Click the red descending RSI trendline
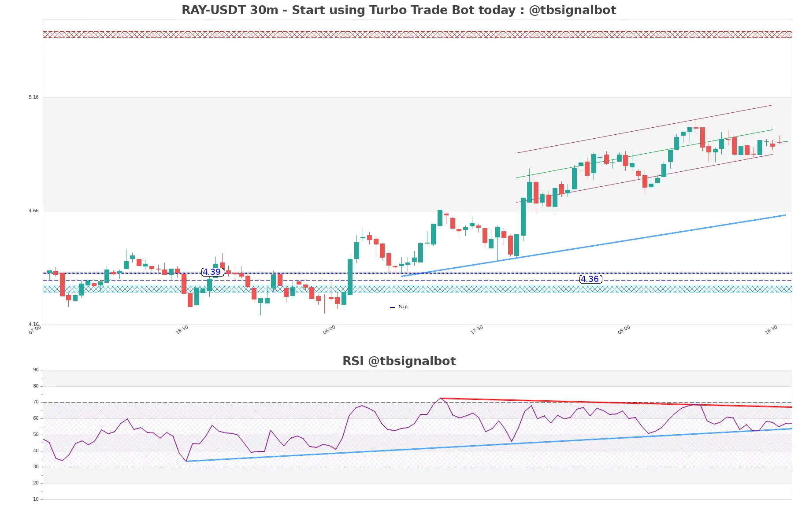798x532 pixels. pos(616,403)
